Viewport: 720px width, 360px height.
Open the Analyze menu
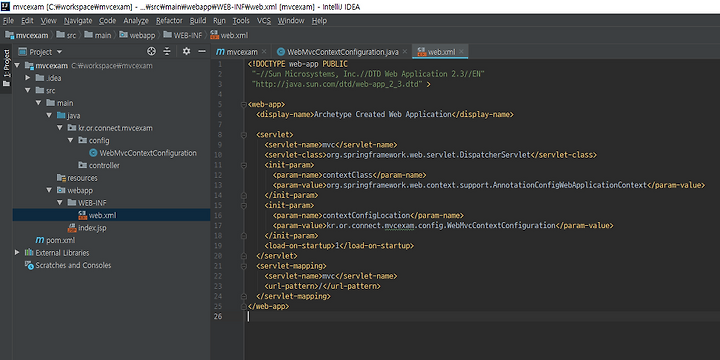coord(136,21)
